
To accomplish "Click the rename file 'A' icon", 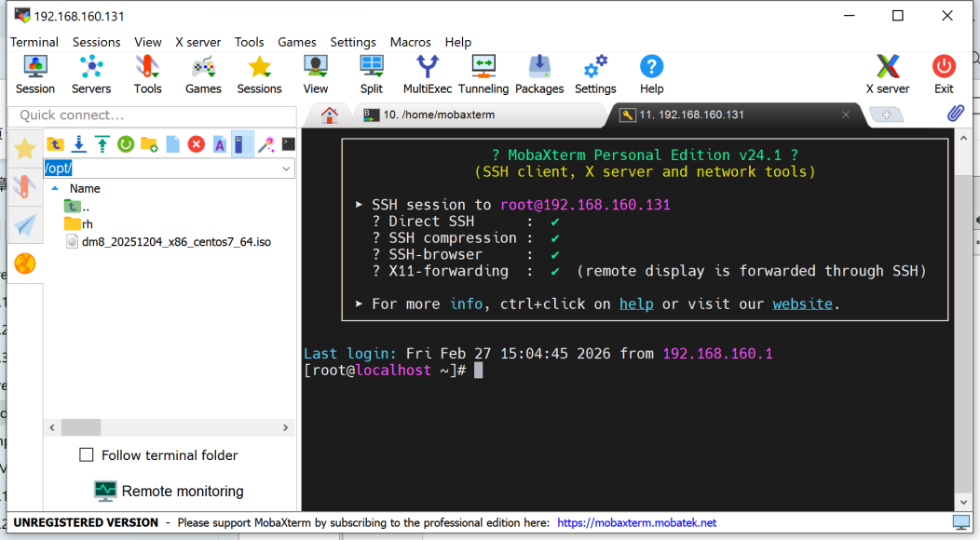I will point(219,144).
